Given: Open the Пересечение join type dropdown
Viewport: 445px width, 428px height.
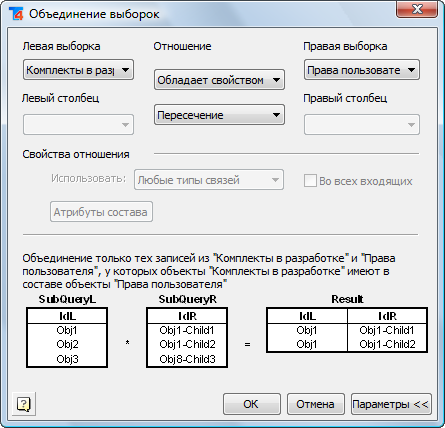Looking at the screenshot, I should click(219, 115).
